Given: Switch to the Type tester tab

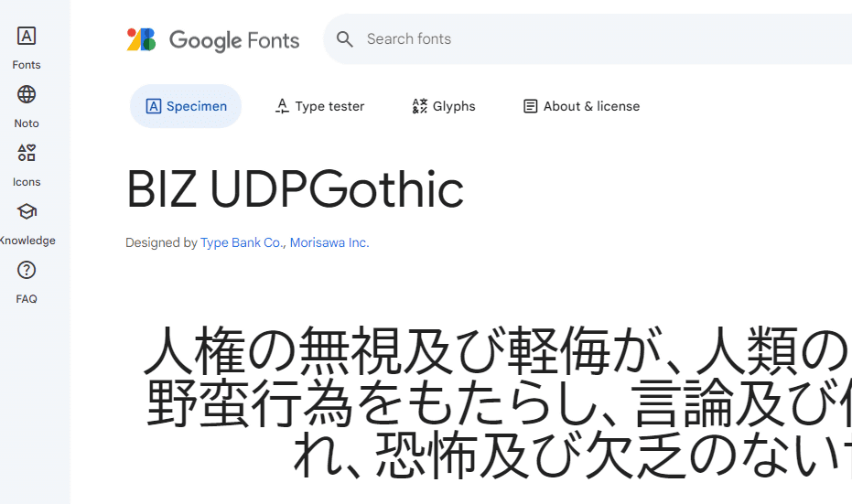Looking at the screenshot, I should point(319,106).
